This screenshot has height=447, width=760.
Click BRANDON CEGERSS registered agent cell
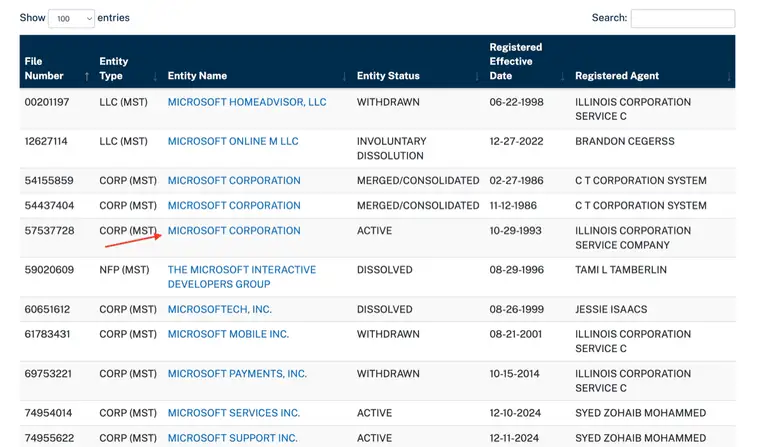(625, 142)
